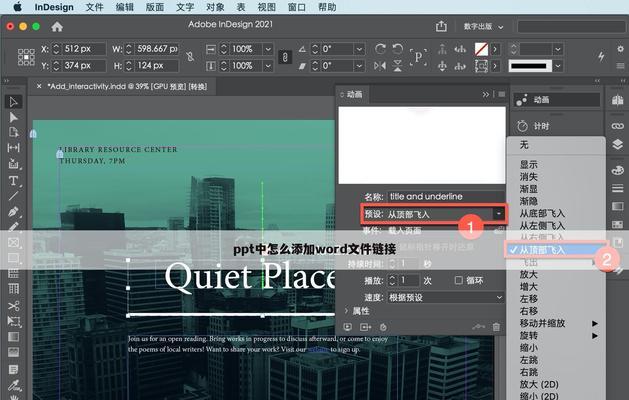Screen dimensions: 629x400
Task: Enable the 循环 loop checkbox
Action: point(459,280)
